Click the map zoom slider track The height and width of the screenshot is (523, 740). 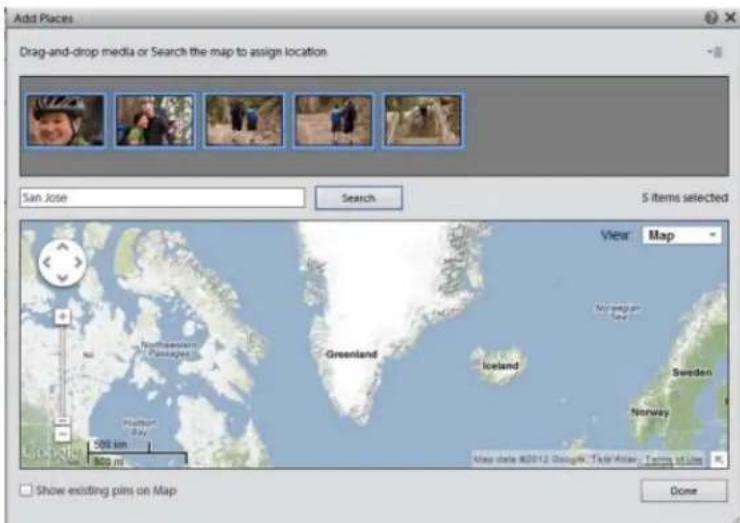point(62,371)
